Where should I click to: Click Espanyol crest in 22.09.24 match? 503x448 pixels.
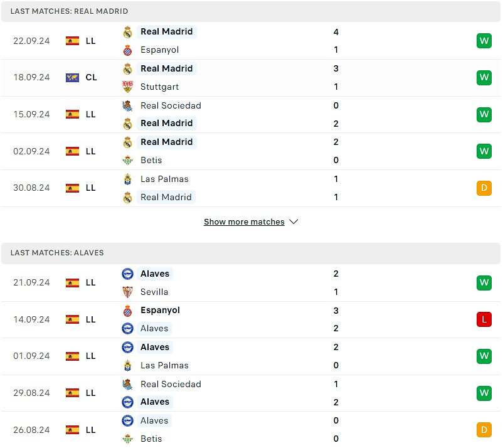[127, 50]
